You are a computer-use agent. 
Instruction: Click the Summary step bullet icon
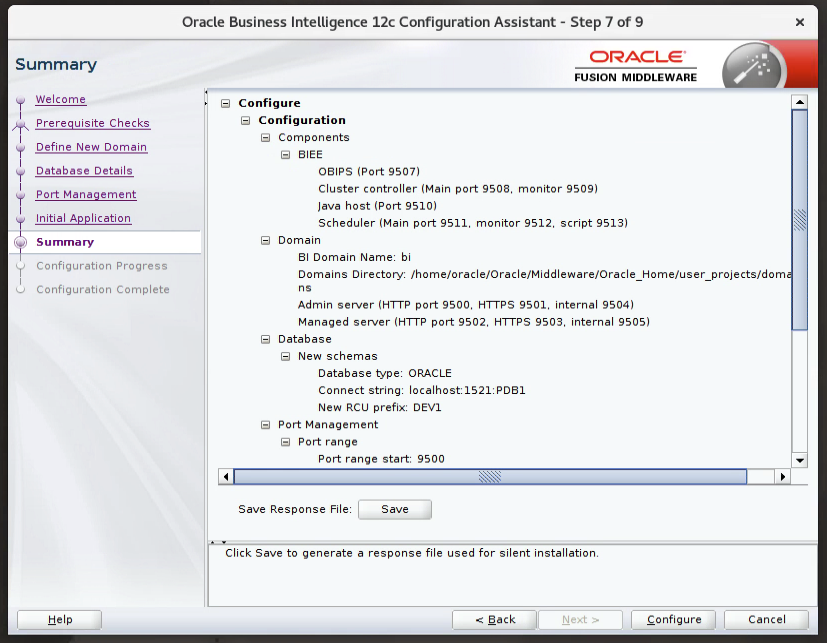(21, 242)
